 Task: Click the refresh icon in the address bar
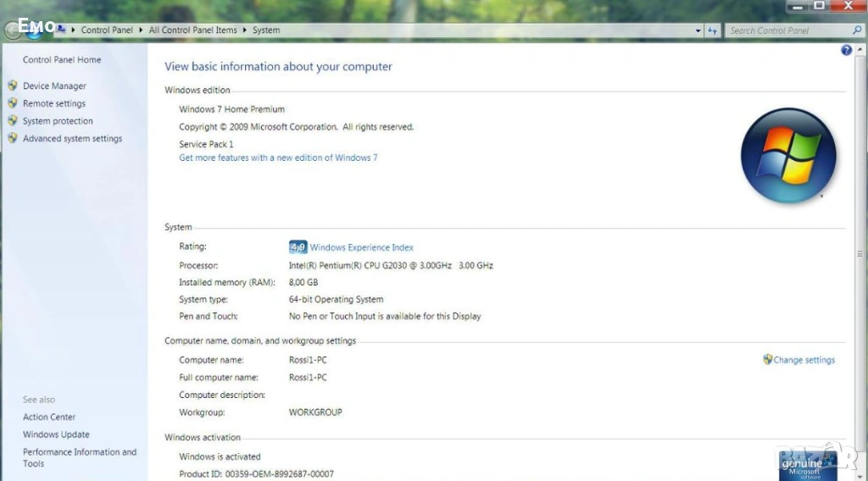pyautogui.click(x=712, y=30)
